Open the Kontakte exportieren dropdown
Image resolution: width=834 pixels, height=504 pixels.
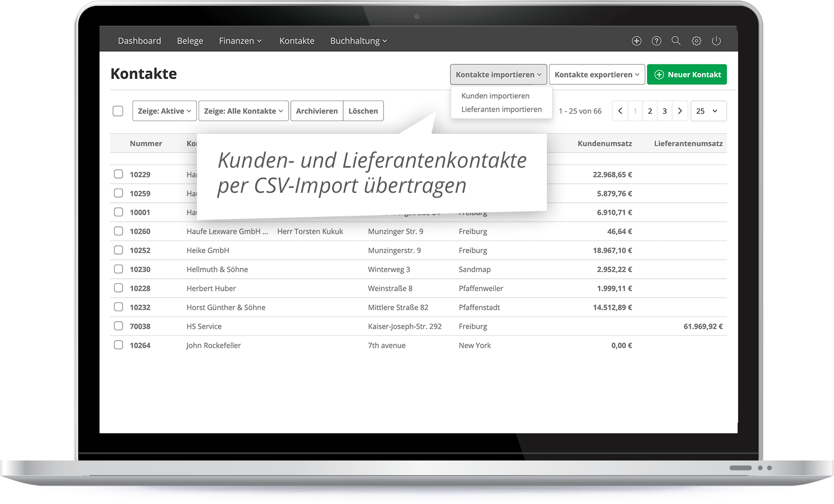tap(597, 74)
